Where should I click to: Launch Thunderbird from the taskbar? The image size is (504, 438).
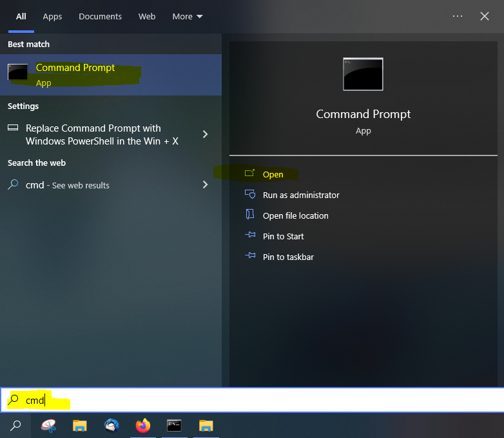click(111, 425)
